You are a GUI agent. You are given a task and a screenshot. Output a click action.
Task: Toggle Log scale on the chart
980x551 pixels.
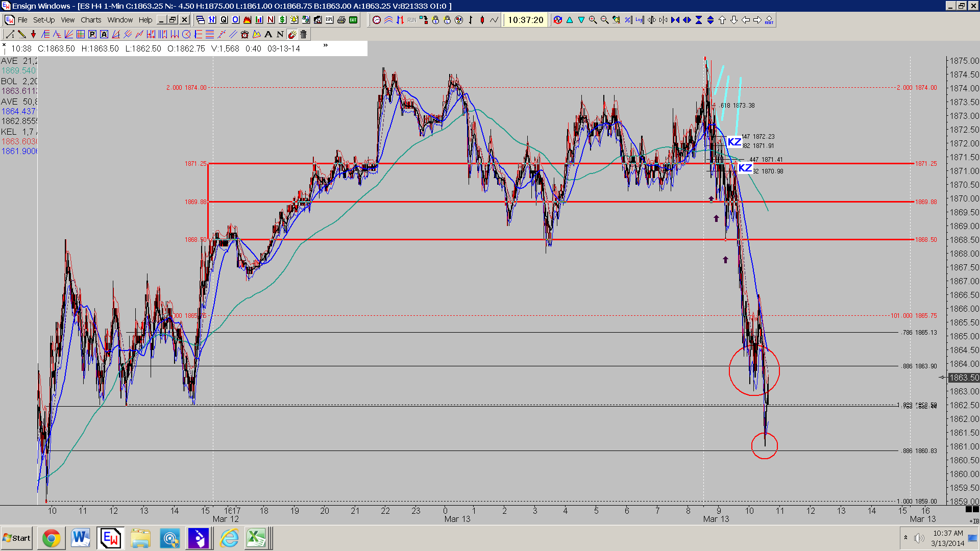pos(640,20)
